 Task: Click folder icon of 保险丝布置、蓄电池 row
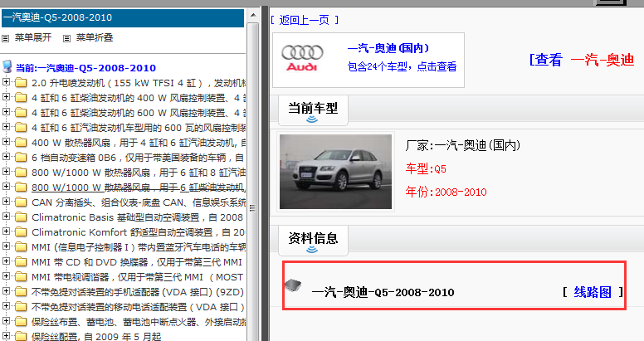tap(21, 322)
